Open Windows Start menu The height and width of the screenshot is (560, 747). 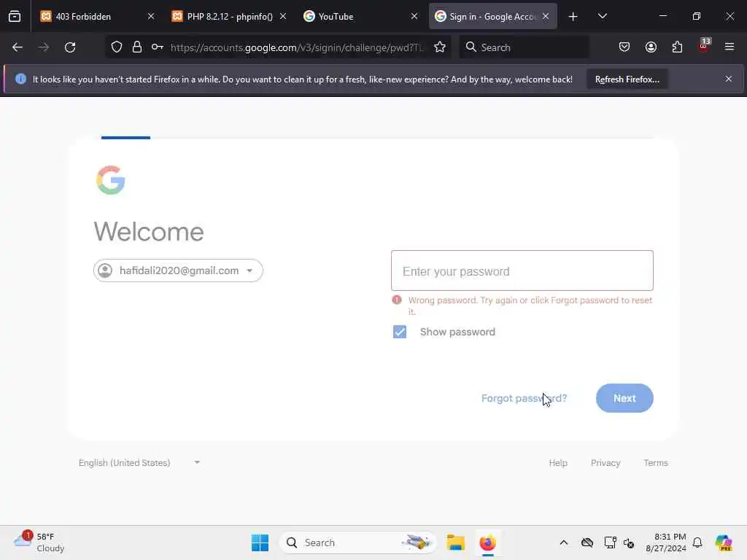[x=260, y=542]
